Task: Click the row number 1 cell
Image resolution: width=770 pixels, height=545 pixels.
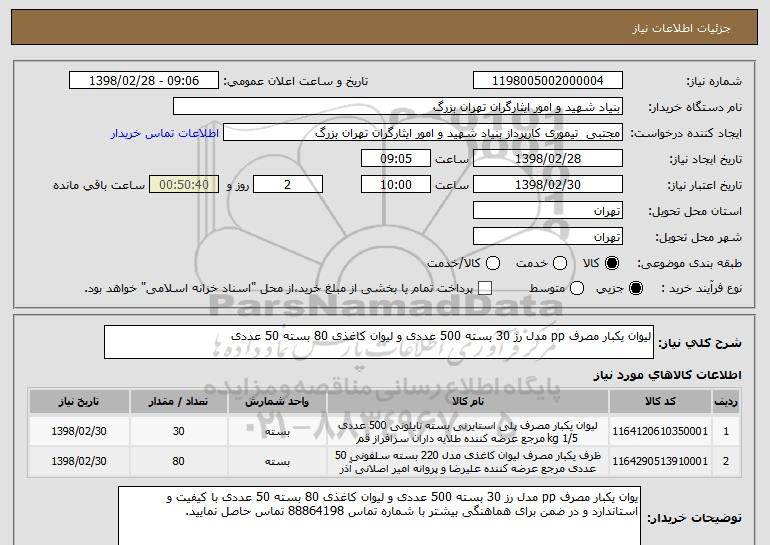Action: pos(726,431)
